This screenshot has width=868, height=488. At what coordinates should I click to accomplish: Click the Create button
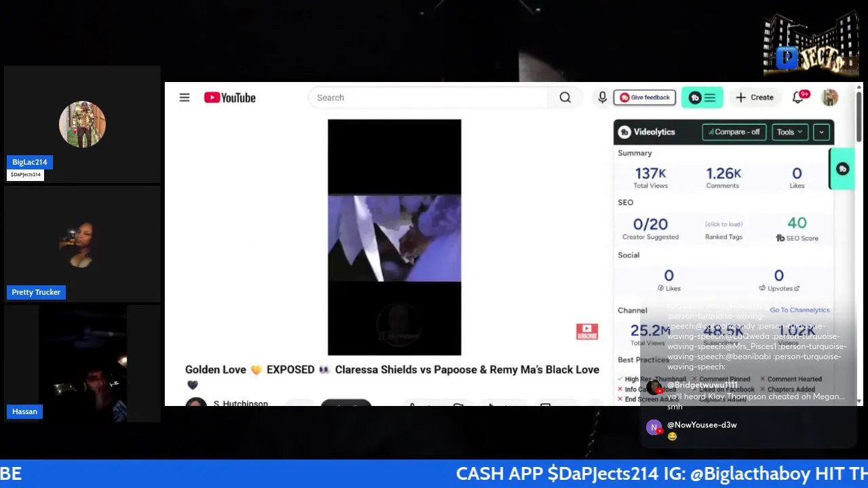tap(755, 98)
